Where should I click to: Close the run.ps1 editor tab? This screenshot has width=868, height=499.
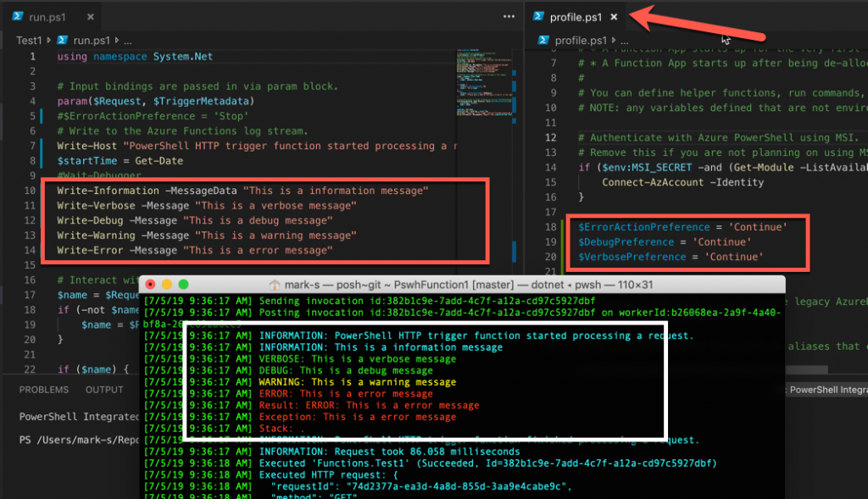[90, 17]
